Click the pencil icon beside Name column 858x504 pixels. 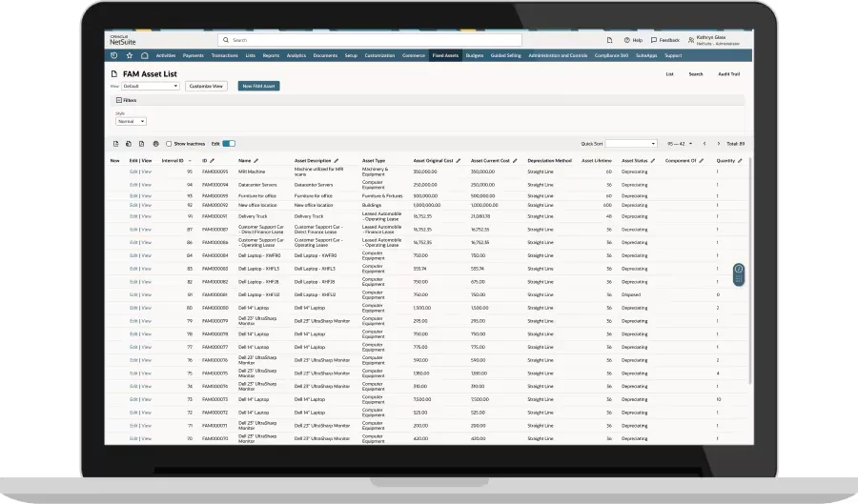pyautogui.click(x=256, y=161)
